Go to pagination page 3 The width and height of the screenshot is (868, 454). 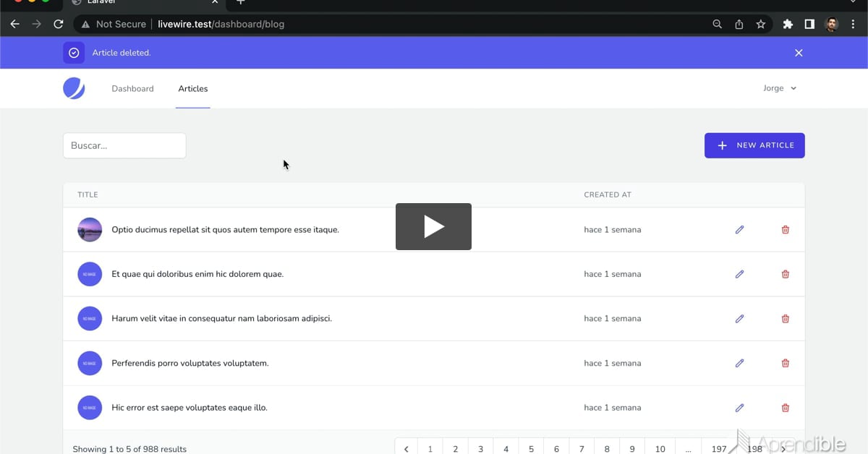[x=481, y=448]
